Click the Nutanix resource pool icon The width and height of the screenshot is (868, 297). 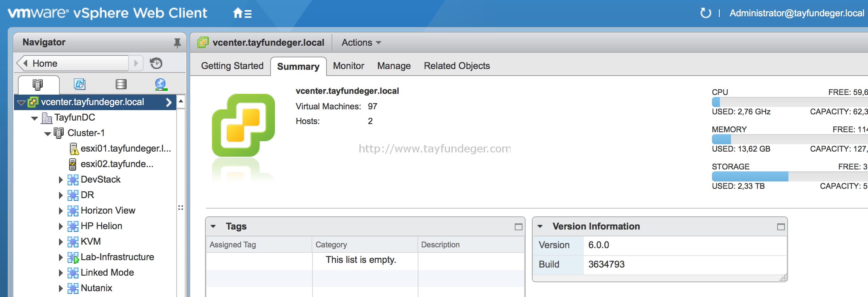73,288
